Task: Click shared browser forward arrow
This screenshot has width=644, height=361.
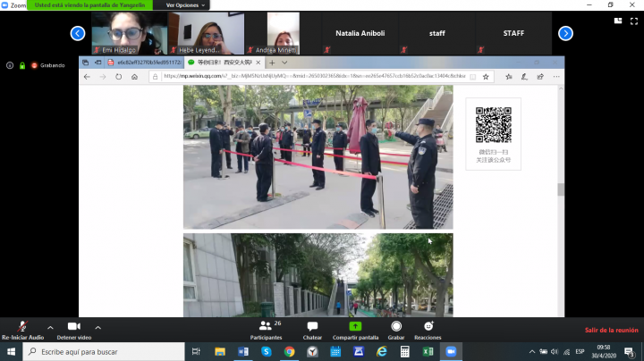Action: tap(103, 77)
